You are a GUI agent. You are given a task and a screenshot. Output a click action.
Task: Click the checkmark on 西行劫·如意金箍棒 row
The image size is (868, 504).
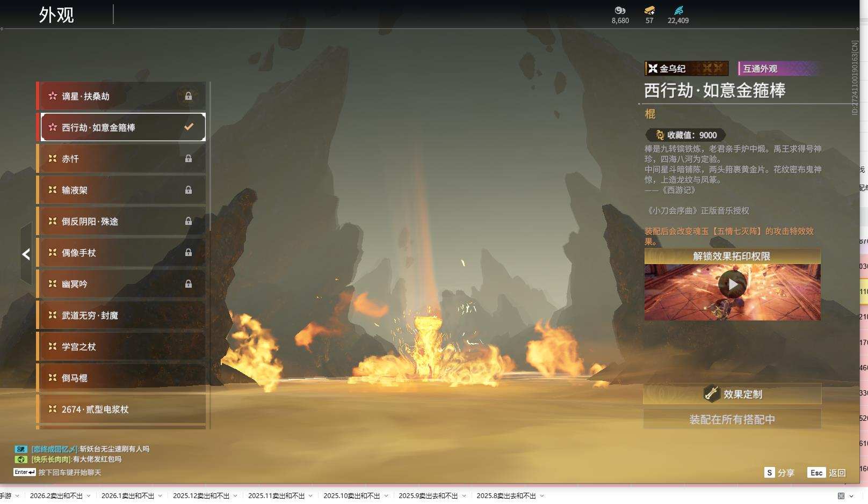(189, 127)
